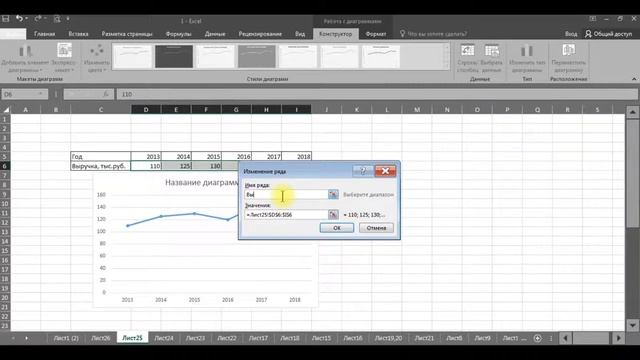Click the new sheet plus icon
Screen dimensions: 640x360
(538, 338)
